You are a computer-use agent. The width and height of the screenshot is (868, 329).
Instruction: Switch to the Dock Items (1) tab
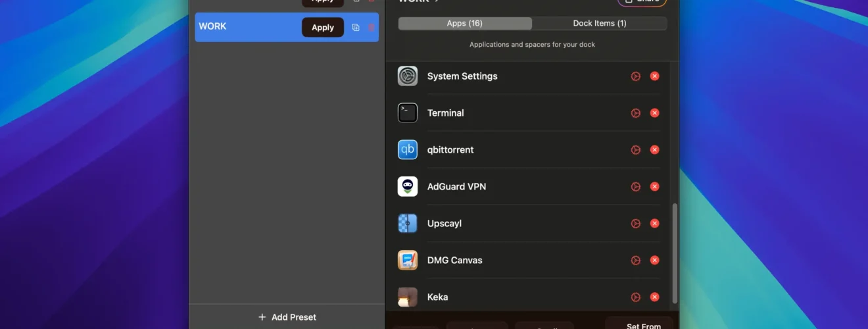tap(599, 23)
